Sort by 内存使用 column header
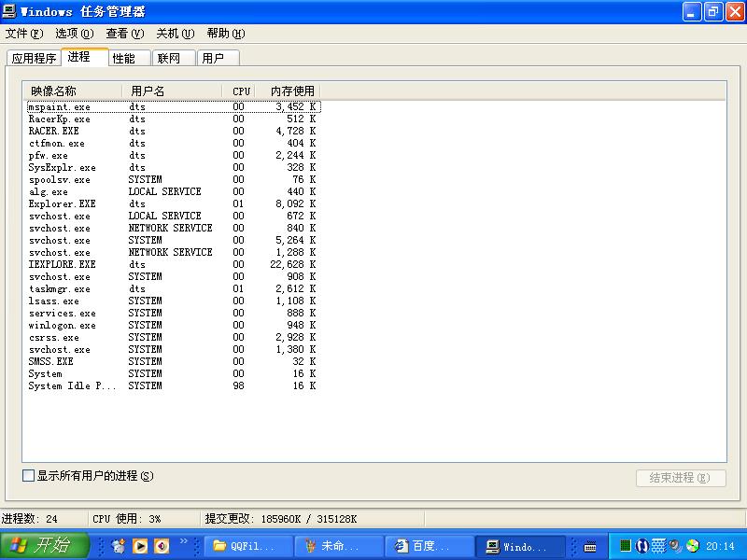Image resolution: width=747 pixels, height=560 pixels. (288, 91)
